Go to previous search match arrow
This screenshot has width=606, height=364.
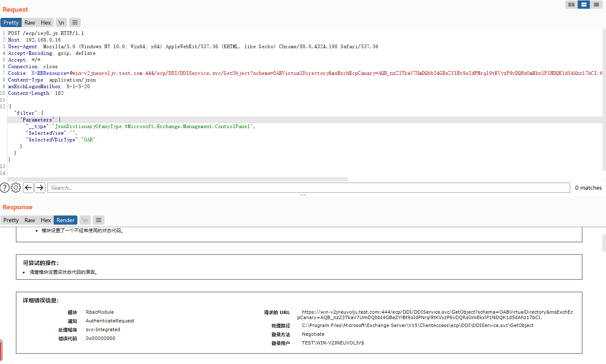28,188
